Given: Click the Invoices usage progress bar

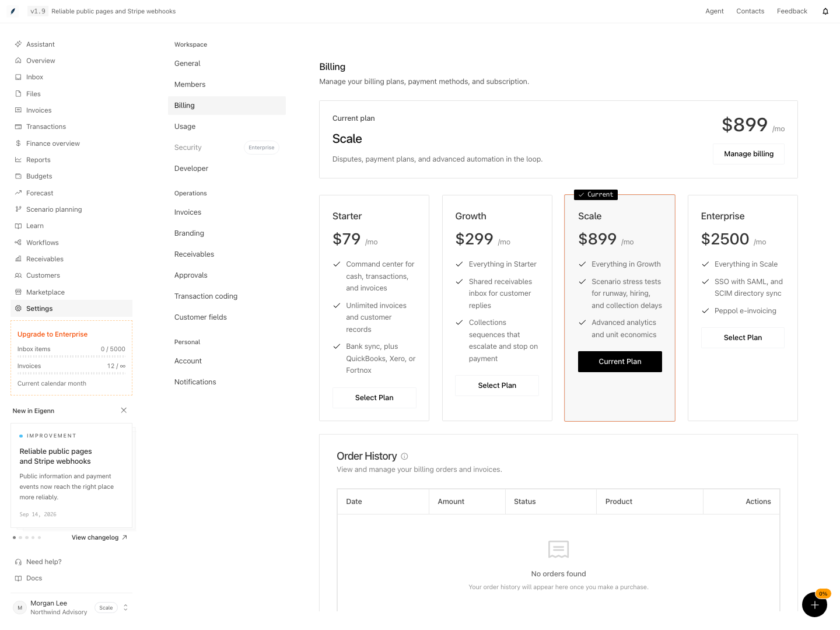Looking at the screenshot, I should 71,373.
